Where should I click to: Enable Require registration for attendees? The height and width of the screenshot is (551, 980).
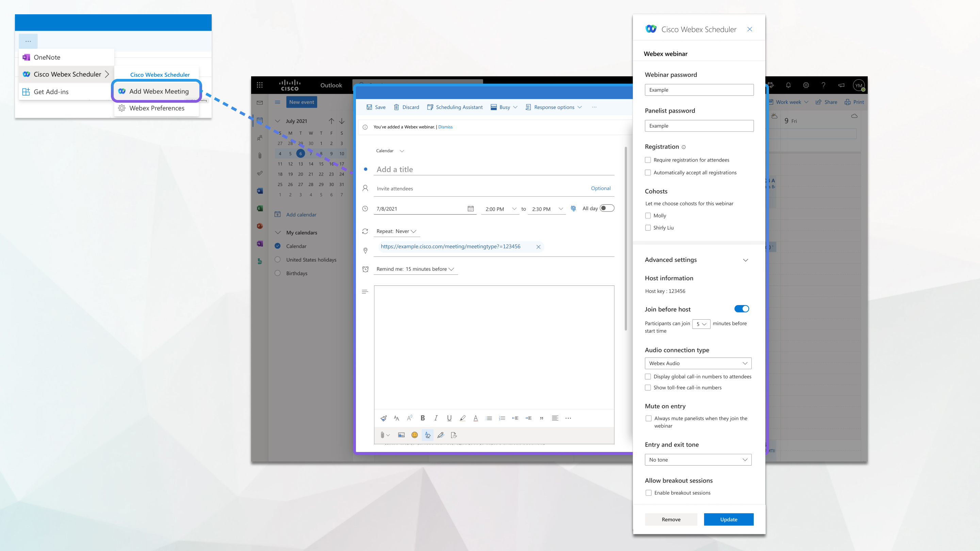(x=648, y=160)
